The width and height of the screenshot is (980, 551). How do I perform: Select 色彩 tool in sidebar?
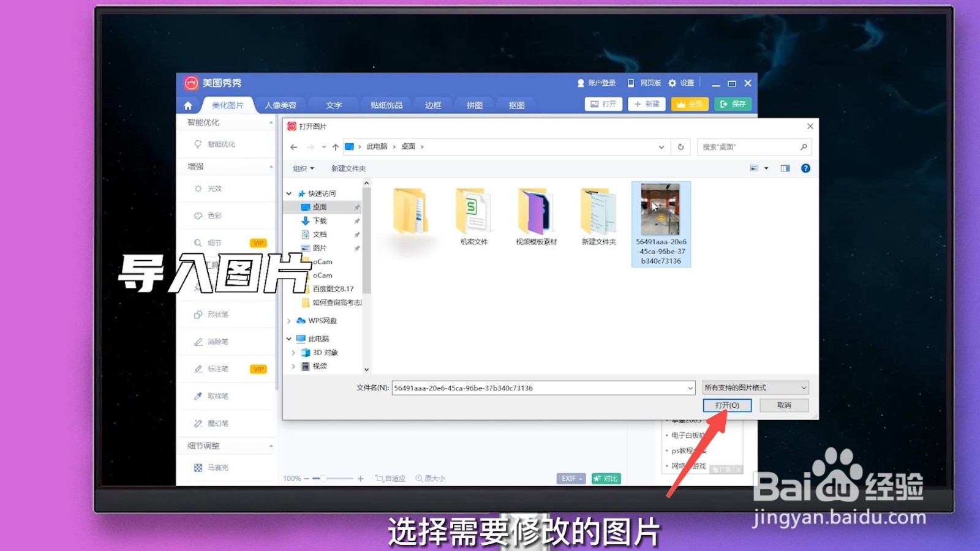tap(208, 216)
